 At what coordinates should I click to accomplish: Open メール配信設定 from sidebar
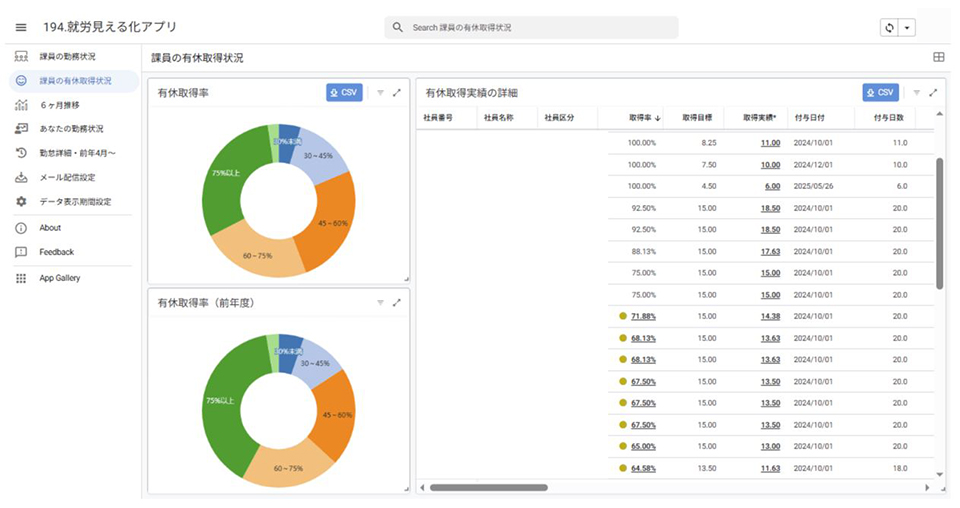(67, 177)
